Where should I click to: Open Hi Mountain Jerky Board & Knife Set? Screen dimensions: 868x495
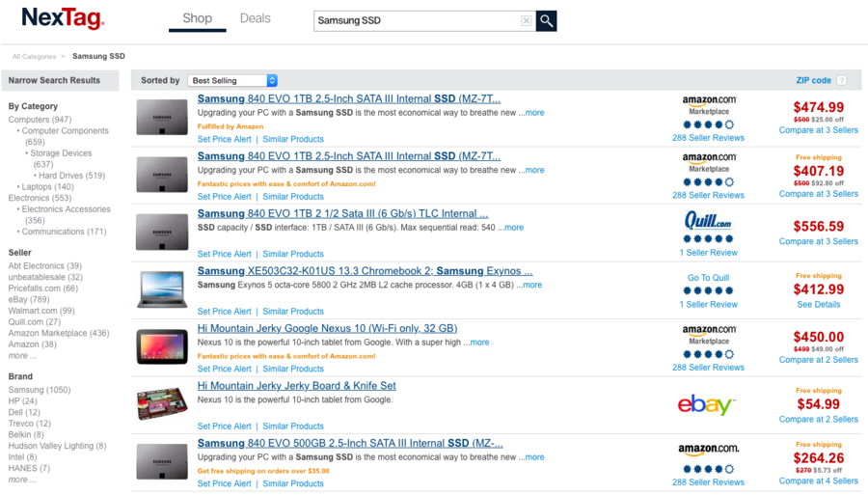[x=297, y=386]
